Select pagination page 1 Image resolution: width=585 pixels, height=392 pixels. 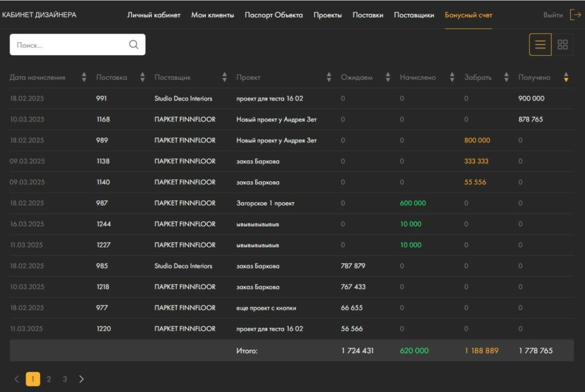click(x=33, y=379)
